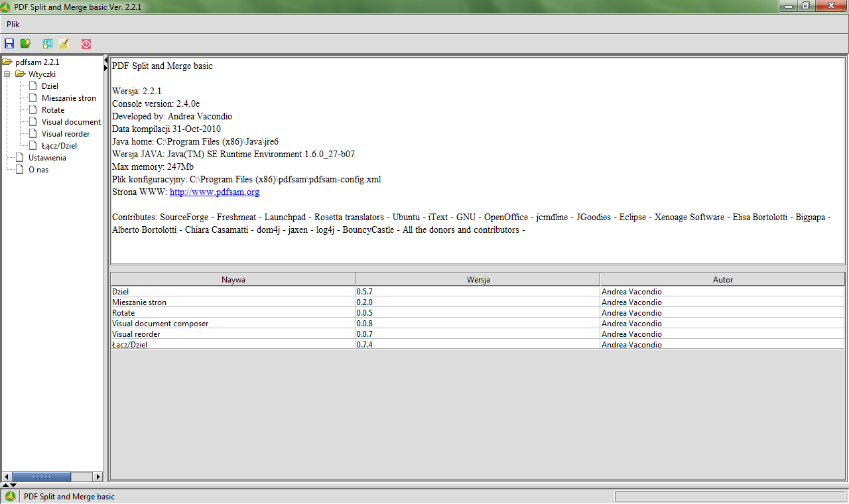
Task: Click the pdfsam logo in status bar
Action: (x=10, y=497)
